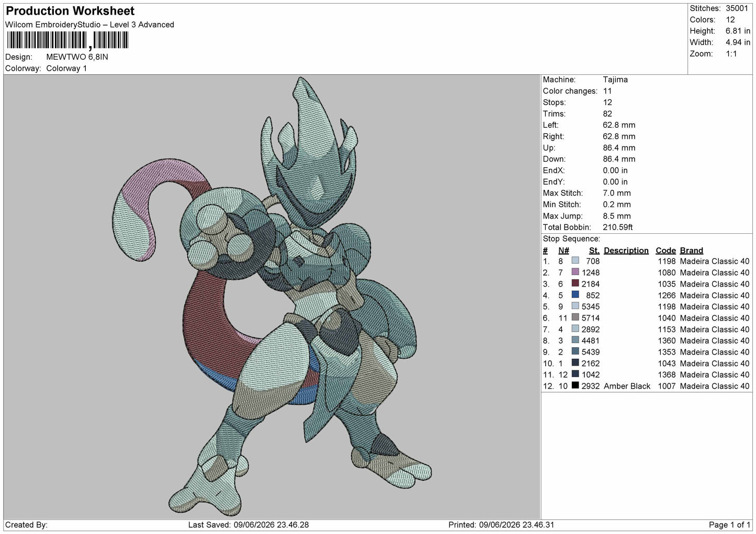This screenshot has height=534, width=756.
Task: Click the Height value 6.81 in
Action: click(738, 31)
